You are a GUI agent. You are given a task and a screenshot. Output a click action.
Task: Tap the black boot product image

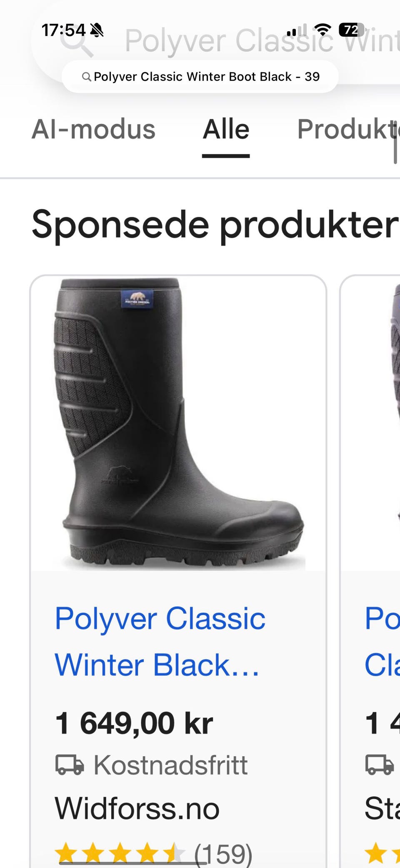[x=178, y=423]
